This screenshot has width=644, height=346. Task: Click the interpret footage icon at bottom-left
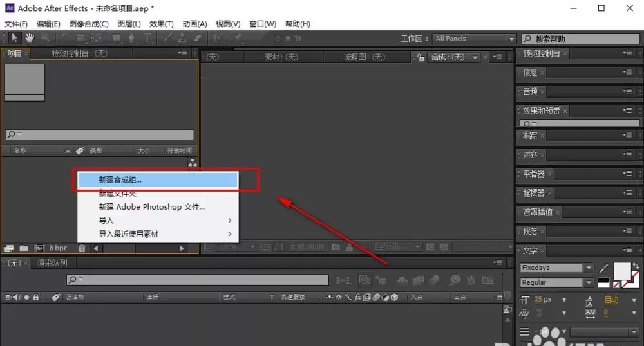tap(8, 248)
